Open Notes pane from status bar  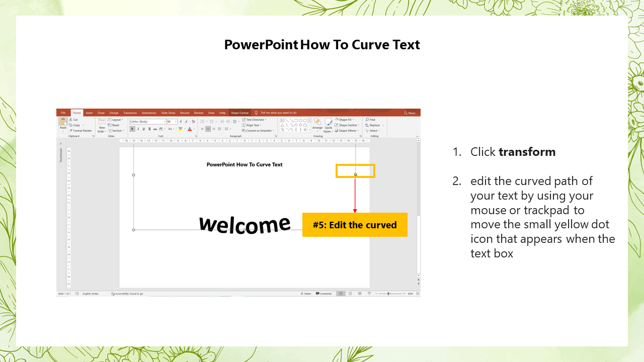click(306, 293)
